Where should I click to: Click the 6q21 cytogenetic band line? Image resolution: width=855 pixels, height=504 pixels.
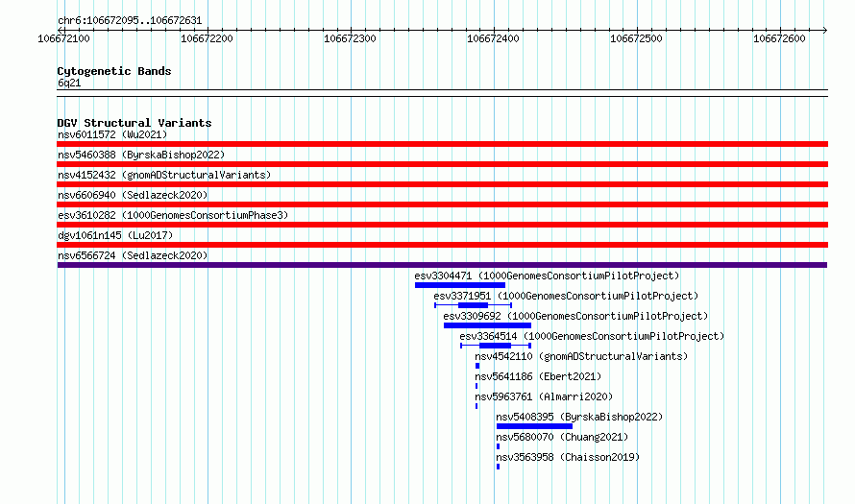tap(442, 93)
